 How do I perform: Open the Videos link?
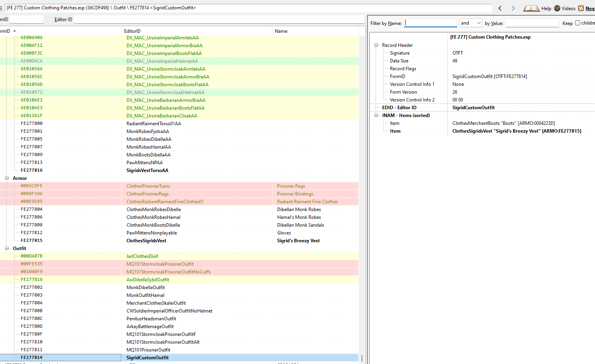(565, 8)
